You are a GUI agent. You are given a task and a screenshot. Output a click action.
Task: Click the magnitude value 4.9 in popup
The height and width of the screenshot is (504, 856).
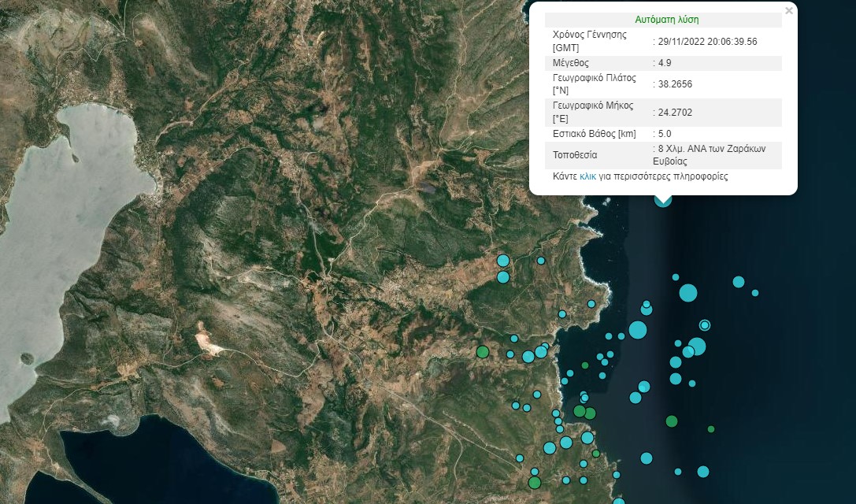point(665,62)
